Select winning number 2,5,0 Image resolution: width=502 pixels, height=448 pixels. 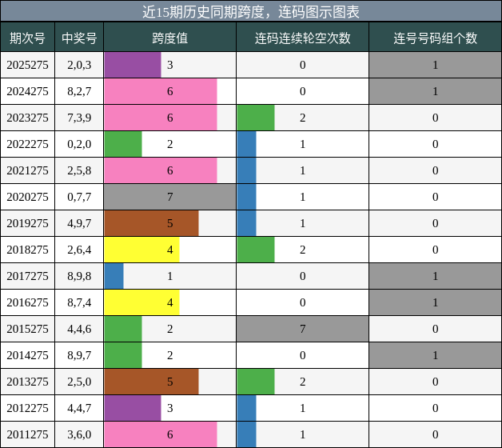click(79, 382)
